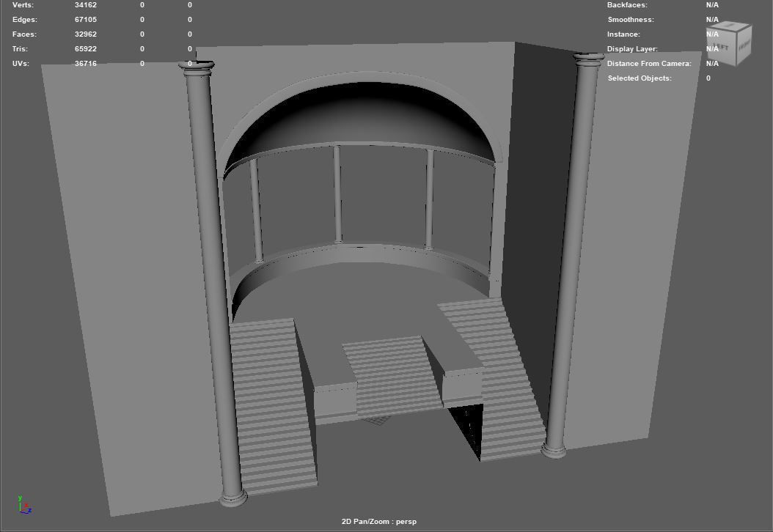Click the '2D Pan/Zoom : persp' camera label
Image resolution: width=773 pixels, height=532 pixels.
(x=378, y=521)
